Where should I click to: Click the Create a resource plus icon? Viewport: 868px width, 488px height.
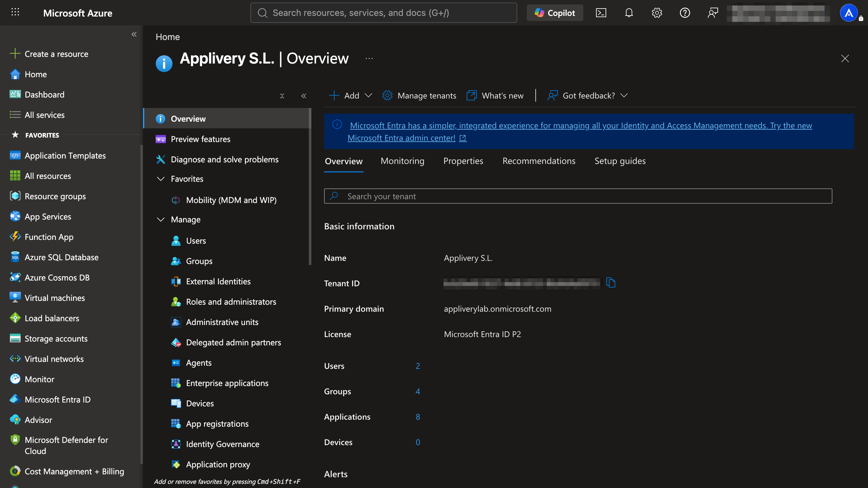point(15,54)
